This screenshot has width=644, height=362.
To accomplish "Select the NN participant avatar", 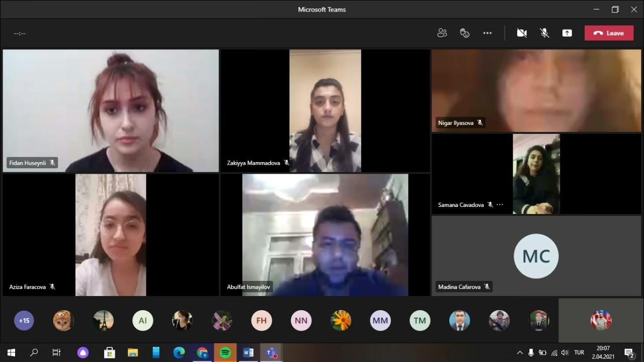I will coord(301,320).
